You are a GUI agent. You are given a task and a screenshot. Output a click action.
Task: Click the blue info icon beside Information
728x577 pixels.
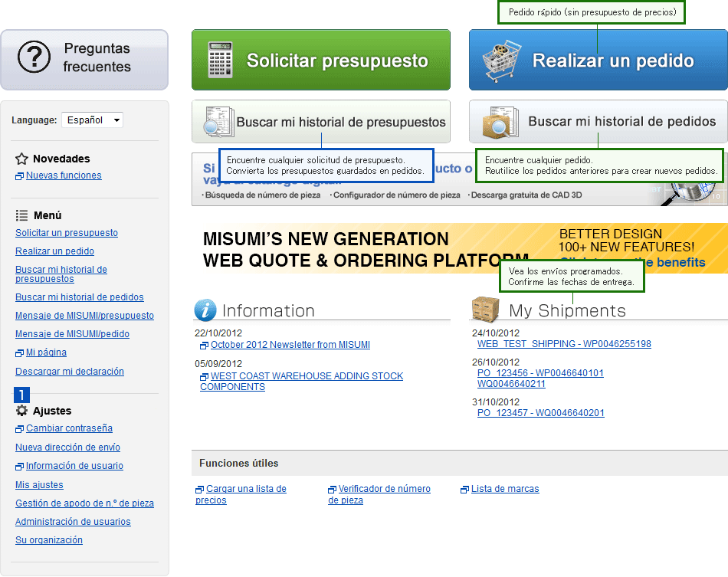pos(205,310)
